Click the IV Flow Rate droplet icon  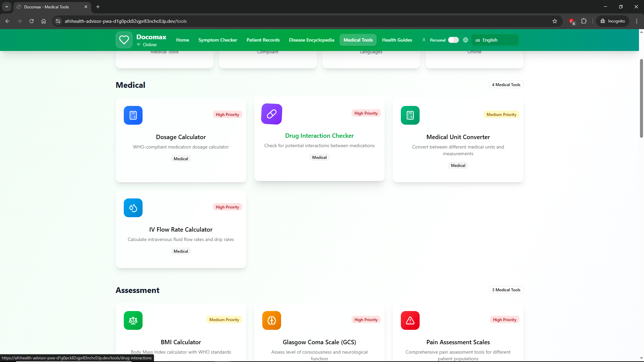(133, 208)
